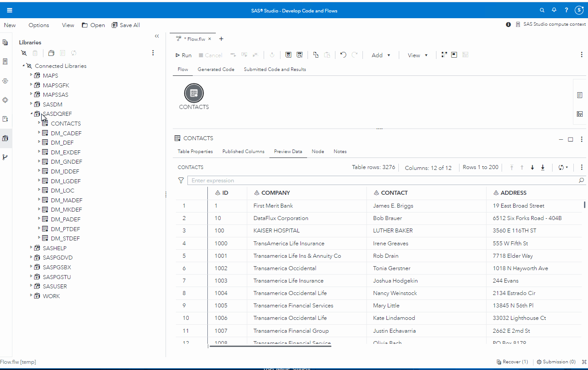Run the flow
588x370 pixels.
(183, 55)
